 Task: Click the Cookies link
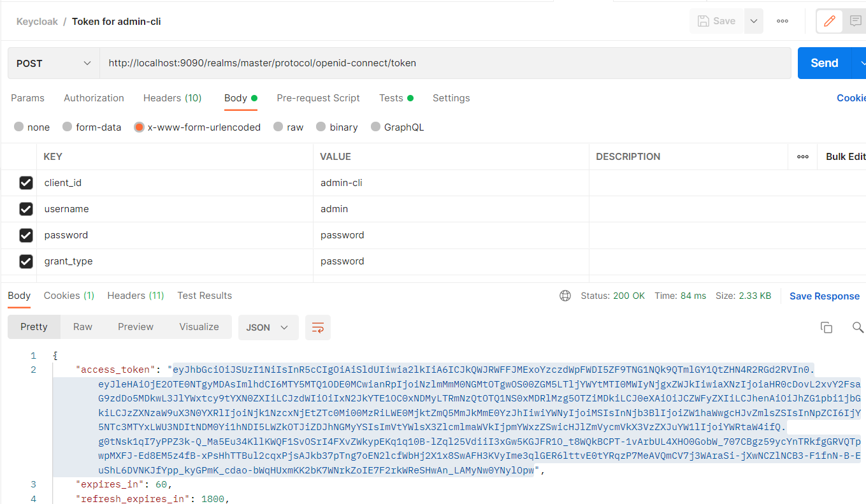(x=851, y=98)
